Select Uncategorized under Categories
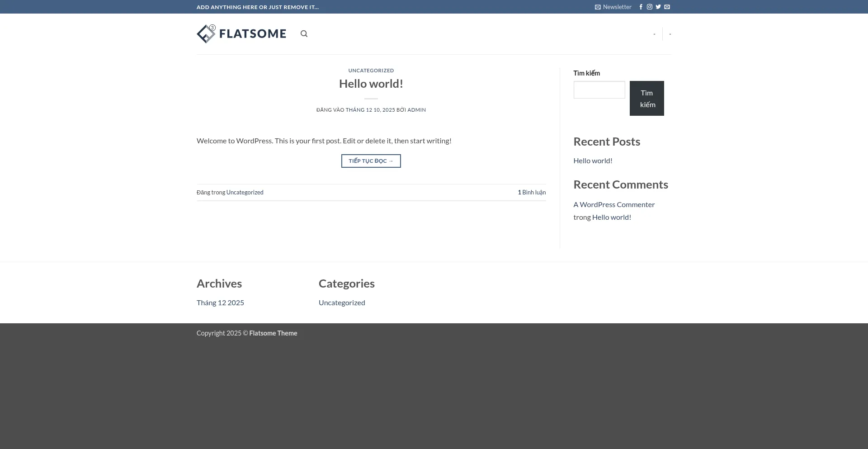 point(342,302)
